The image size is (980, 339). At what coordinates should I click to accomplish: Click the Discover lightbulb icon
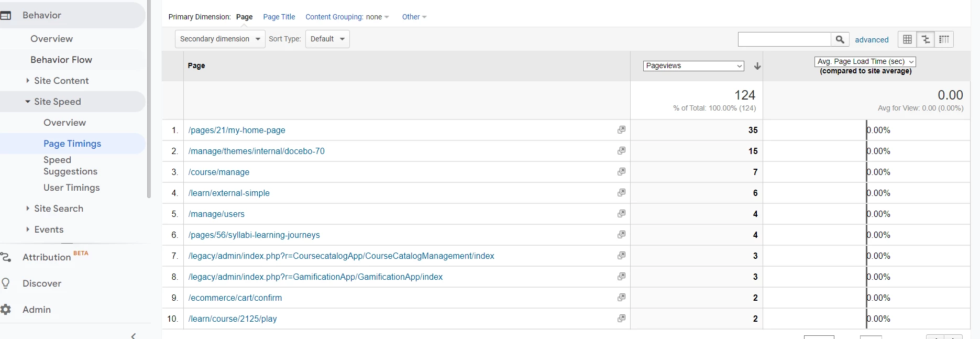(6, 283)
